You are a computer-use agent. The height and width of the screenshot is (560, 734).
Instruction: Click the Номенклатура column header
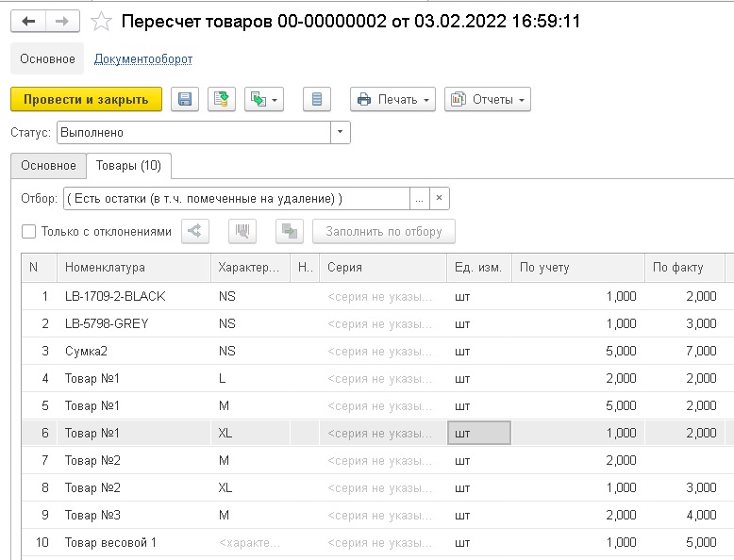pyautogui.click(x=134, y=268)
